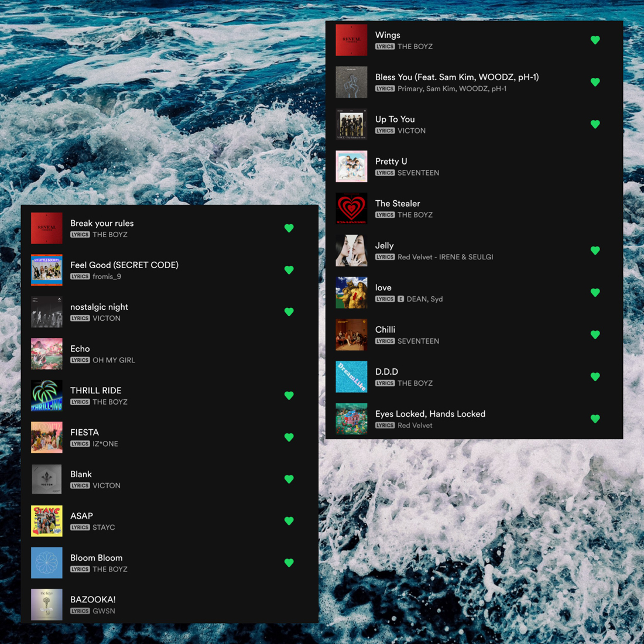Toggle heart on Break your rules
This screenshot has height=644, width=644.
pyautogui.click(x=289, y=228)
